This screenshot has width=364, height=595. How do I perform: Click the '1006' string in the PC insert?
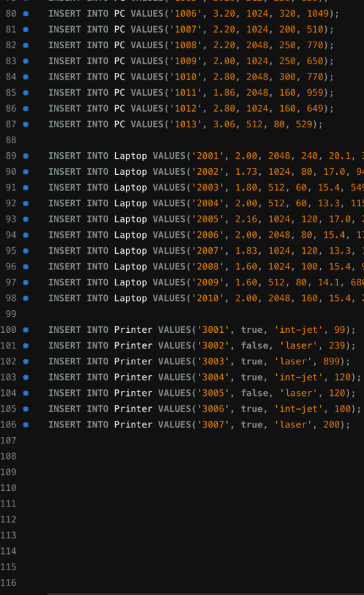point(186,14)
